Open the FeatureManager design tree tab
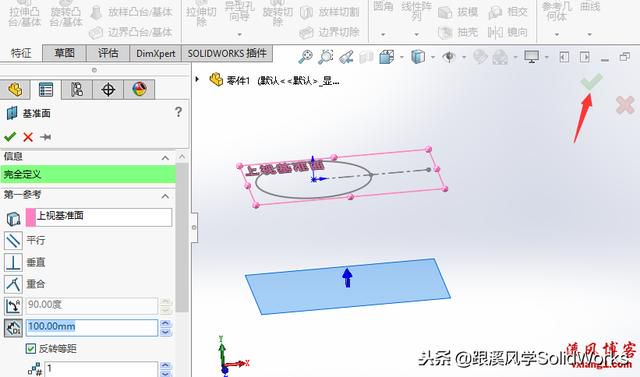 [15, 89]
